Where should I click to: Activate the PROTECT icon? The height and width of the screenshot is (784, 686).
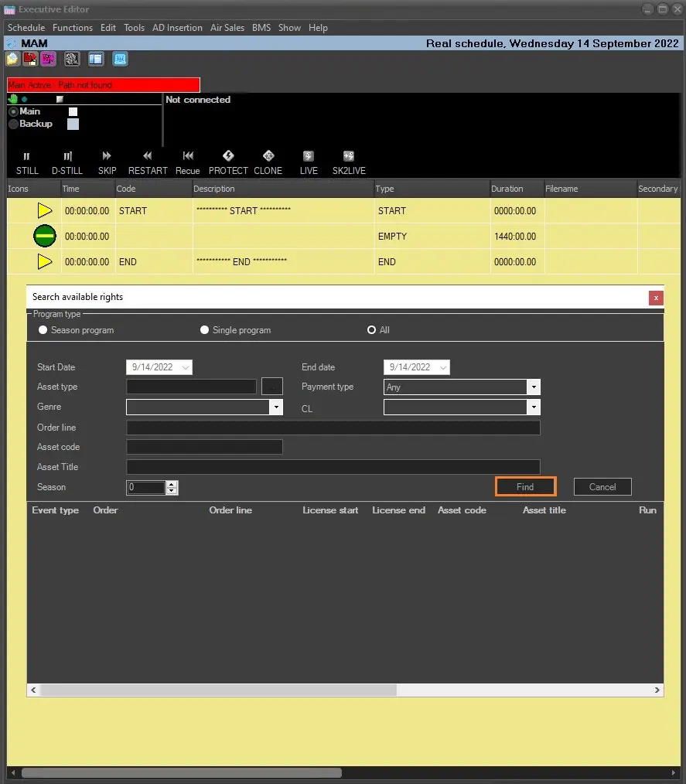click(228, 156)
